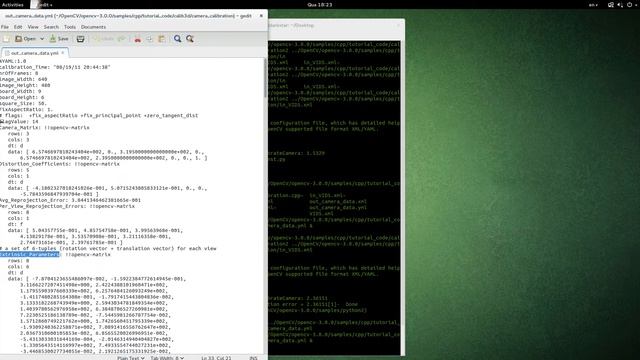Click the terminal window title bar

pos(336,25)
